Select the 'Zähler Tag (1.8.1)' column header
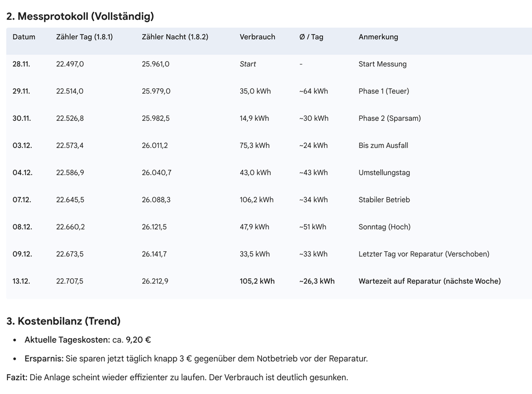 [84, 37]
